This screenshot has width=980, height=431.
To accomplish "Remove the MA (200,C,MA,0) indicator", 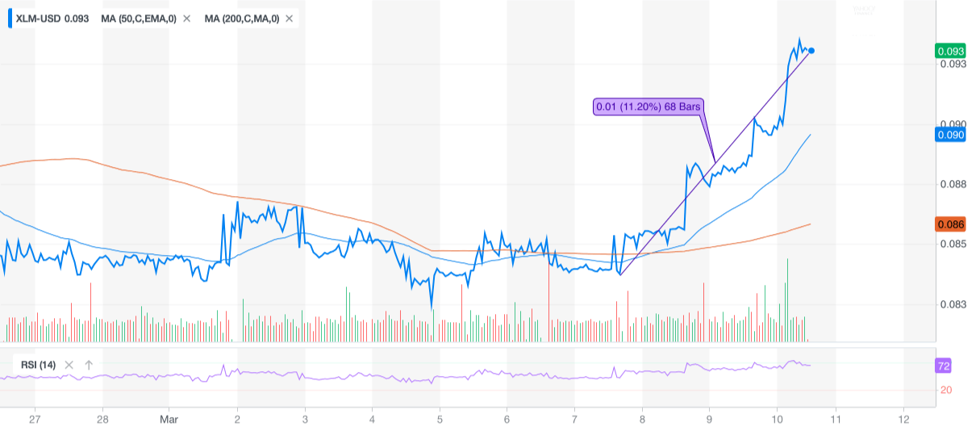I will pos(290,19).
